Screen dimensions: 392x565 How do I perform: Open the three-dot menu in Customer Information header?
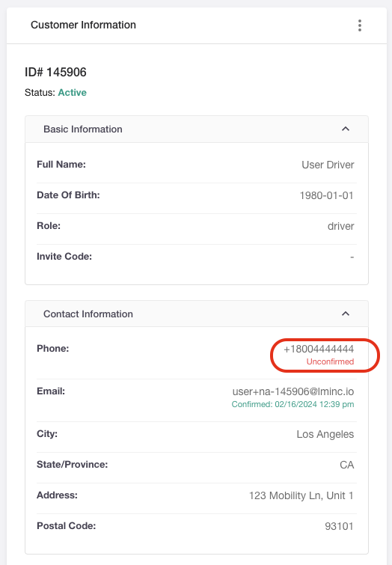(x=360, y=25)
